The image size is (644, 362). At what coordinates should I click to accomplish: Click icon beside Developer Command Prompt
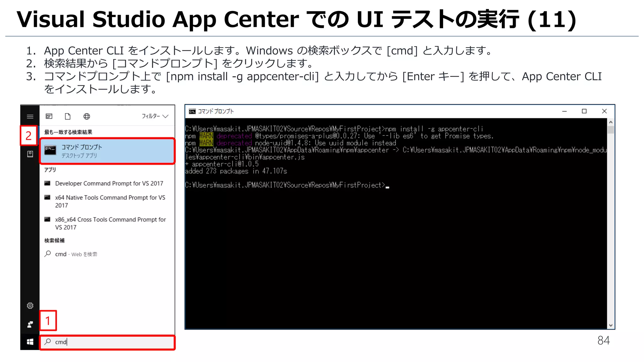tap(47, 183)
